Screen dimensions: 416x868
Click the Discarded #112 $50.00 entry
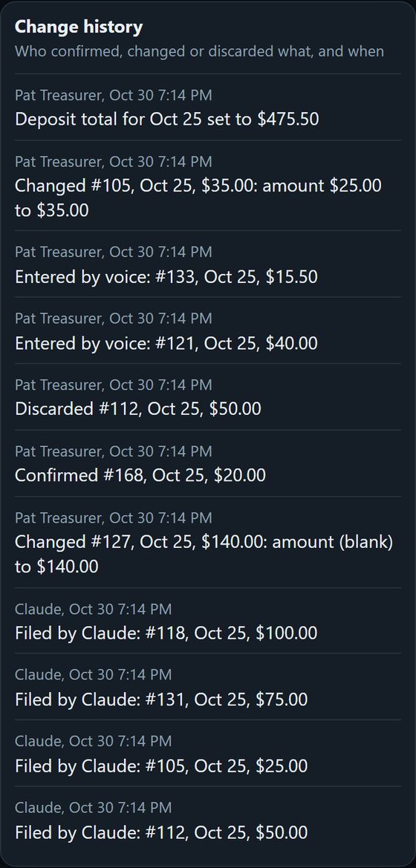(x=208, y=397)
